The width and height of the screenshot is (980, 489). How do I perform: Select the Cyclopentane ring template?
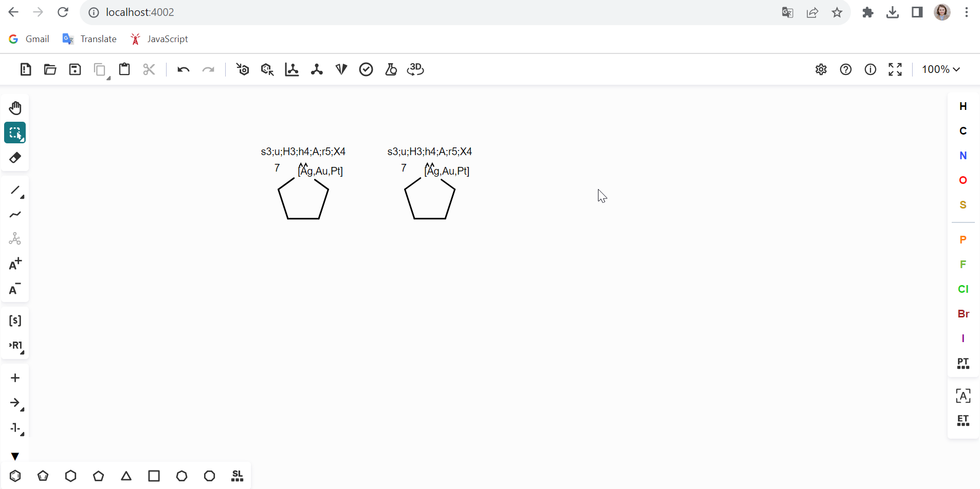(x=99, y=476)
